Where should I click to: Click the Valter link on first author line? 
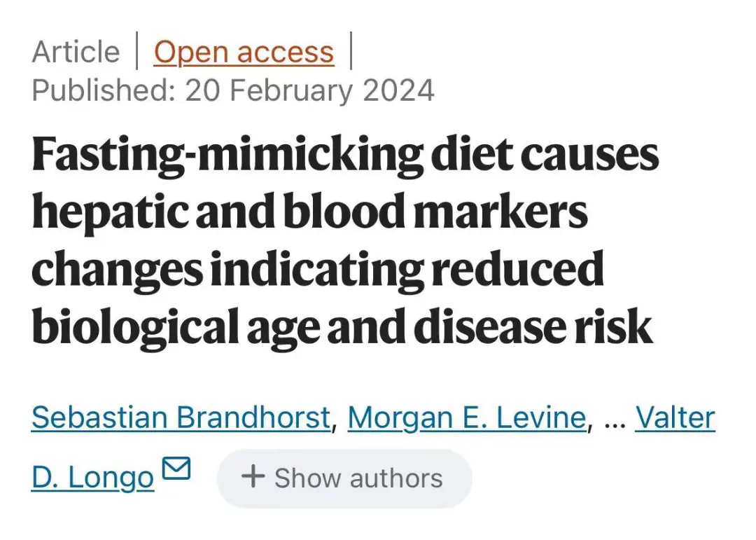coord(675,418)
